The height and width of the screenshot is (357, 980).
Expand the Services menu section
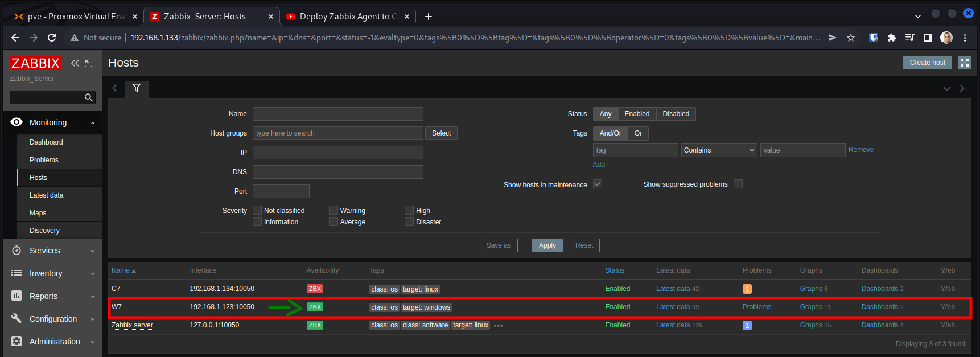(52, 251)
